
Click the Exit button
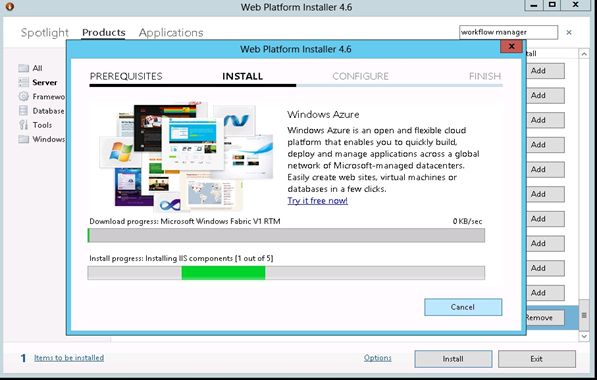pyautogui.click(x=536, y=359)
